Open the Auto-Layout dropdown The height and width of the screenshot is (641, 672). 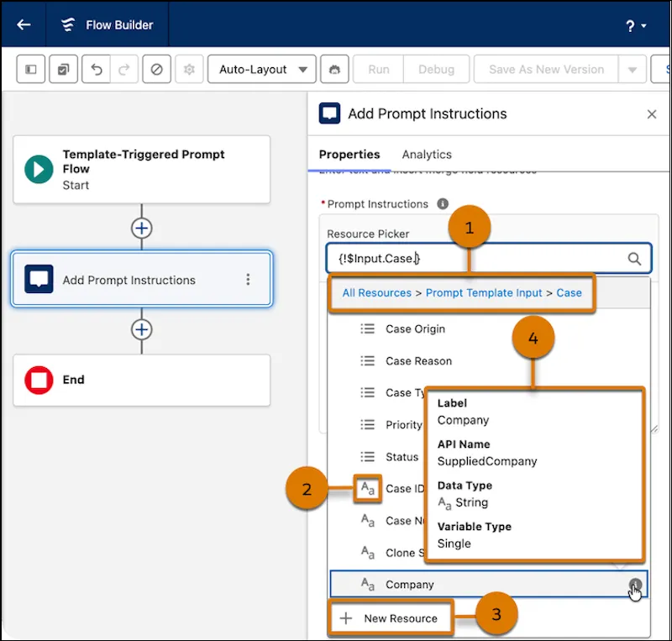262,70
